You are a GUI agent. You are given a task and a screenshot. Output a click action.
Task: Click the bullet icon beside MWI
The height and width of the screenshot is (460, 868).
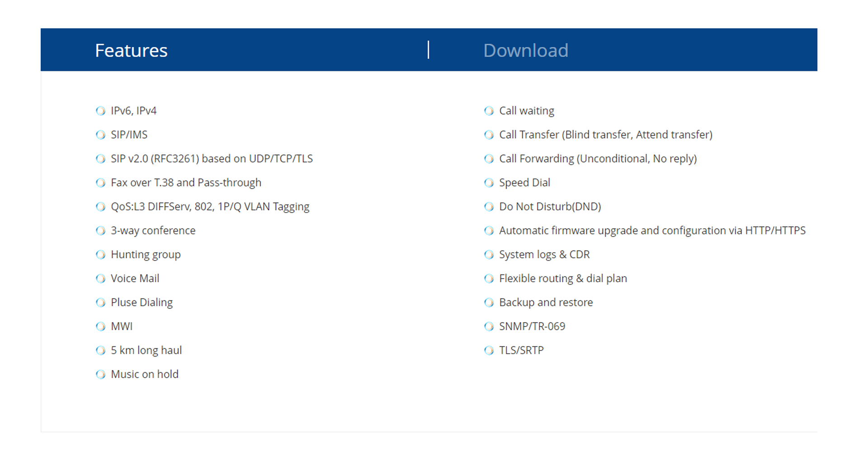pyautogui.click(x=100, y=327)
